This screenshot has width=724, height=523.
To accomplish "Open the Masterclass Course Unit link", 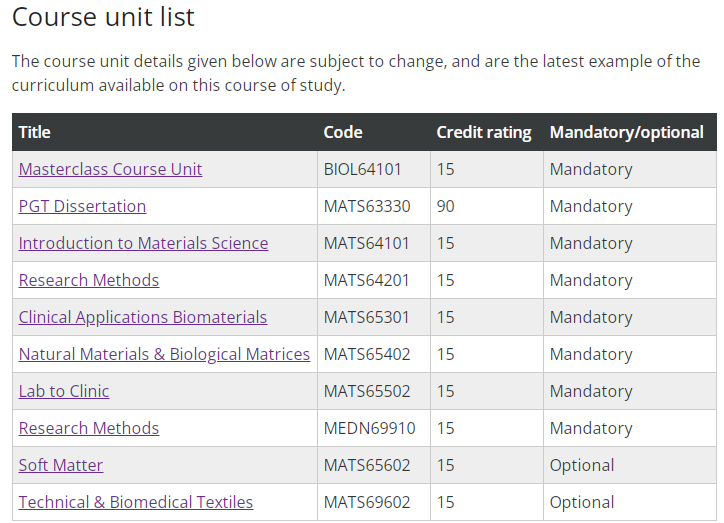I will click(110, 169).
